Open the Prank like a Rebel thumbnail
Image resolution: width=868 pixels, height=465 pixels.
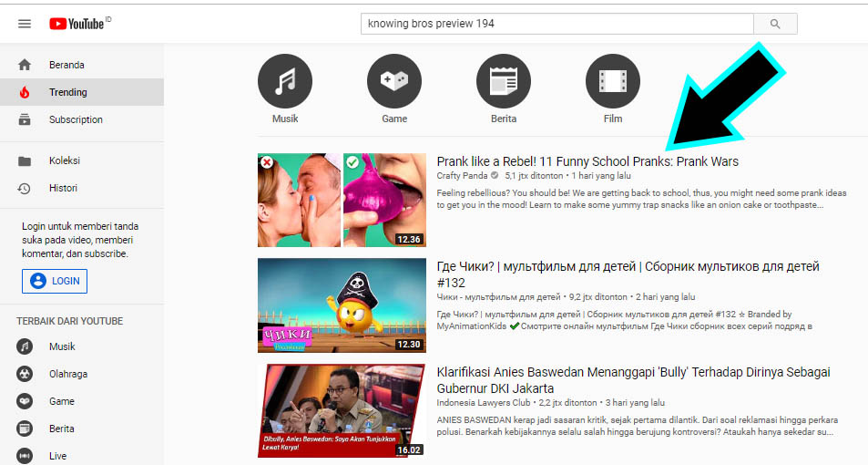click(342, 200)
